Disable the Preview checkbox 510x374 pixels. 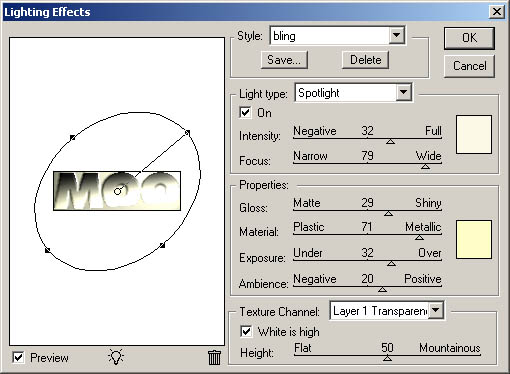[18, 358]
